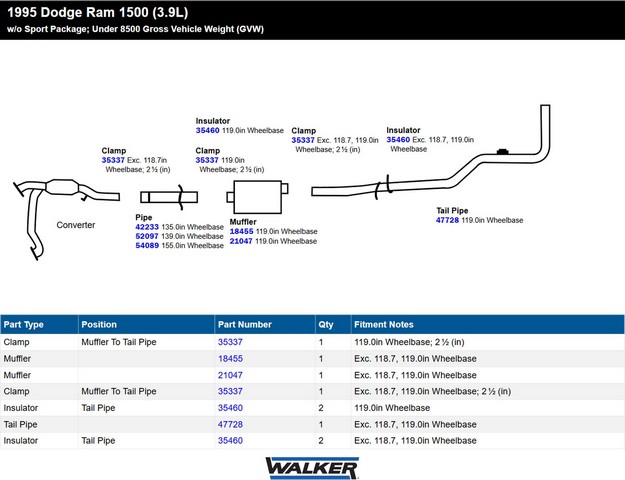625x480 pixels.
Task: Open table link 47728 in Tail Pipe row
Action: [230, 424]
